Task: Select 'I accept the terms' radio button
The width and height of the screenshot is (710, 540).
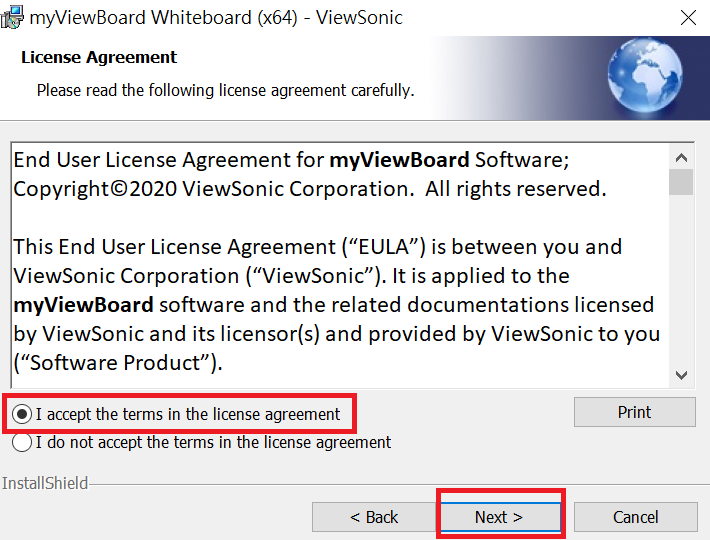Action: [x=22, y=414]
